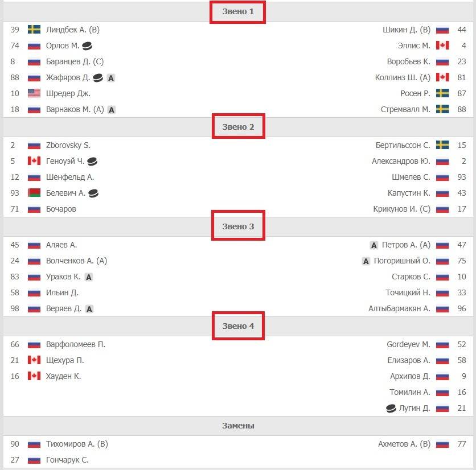Click the Замены section header

pyautogui.click(x=238, y=426)
